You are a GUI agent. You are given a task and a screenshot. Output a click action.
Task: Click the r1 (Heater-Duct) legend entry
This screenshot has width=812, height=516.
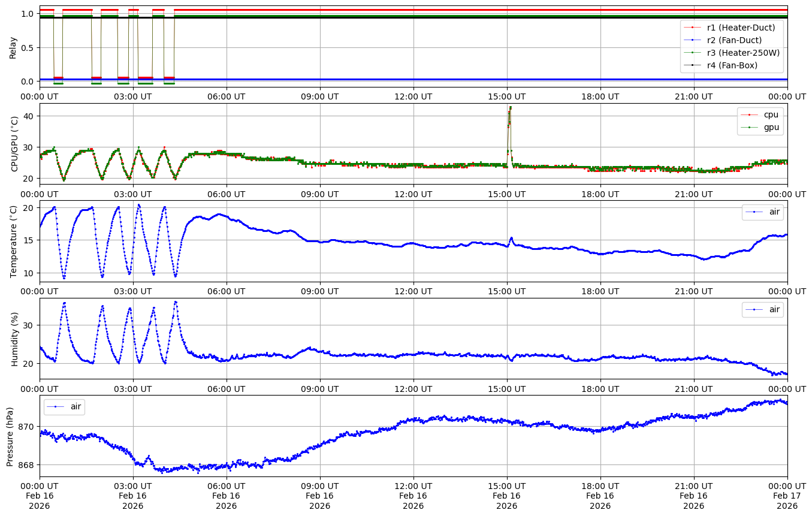(741, 27)
